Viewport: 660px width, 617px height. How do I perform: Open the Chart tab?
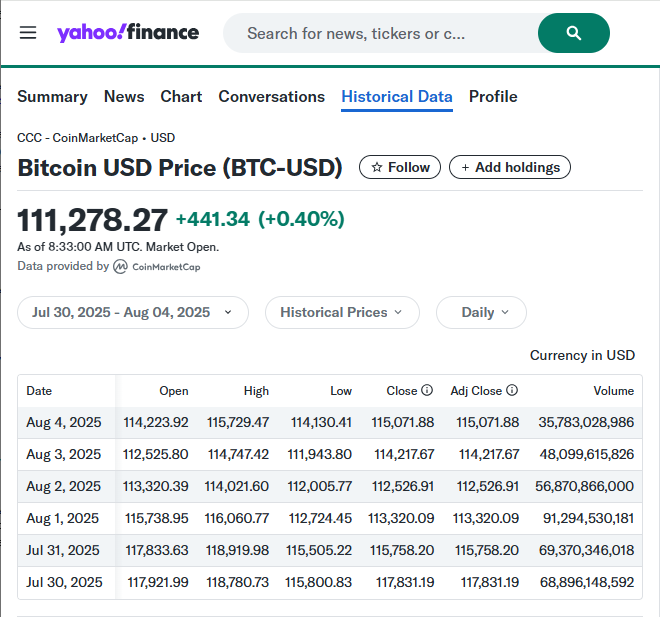click(x=181, y=96)
